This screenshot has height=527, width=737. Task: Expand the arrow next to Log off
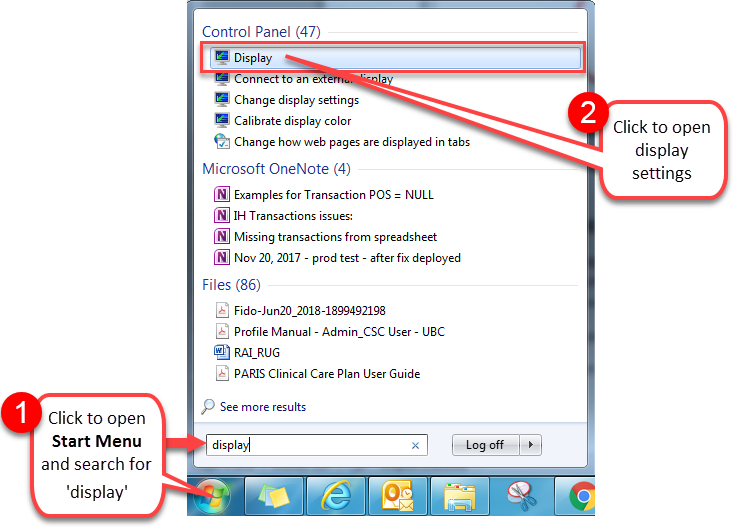click(533, 445)
